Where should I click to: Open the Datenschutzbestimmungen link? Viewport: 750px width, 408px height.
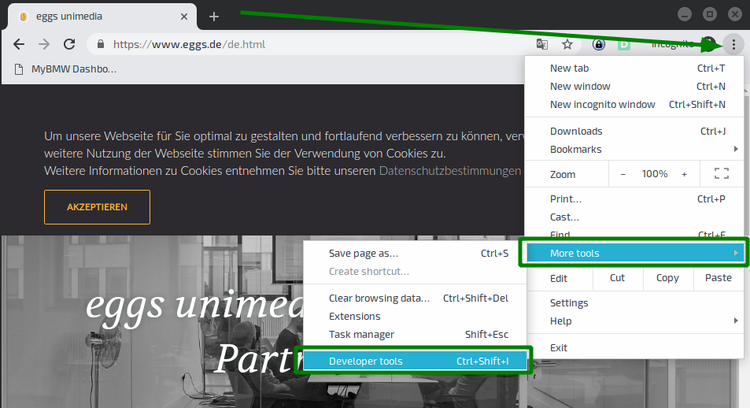point(450,171)
